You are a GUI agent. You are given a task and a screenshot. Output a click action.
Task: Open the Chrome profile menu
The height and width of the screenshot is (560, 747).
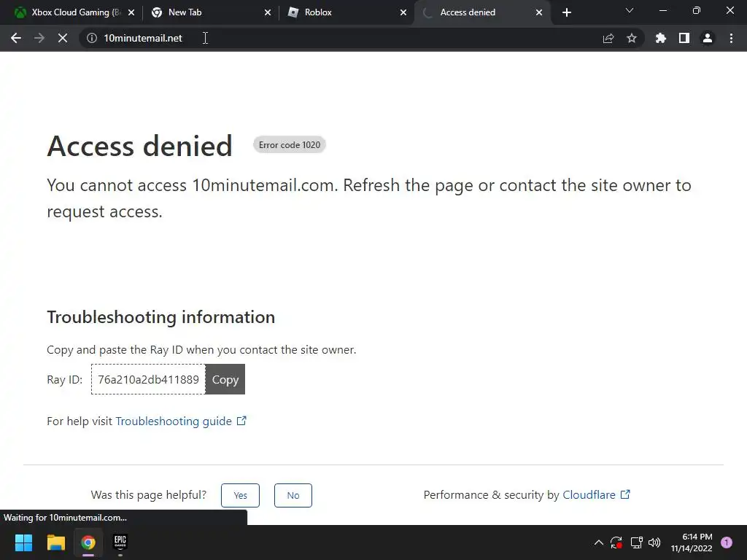pyautogui.click(x=708, y=38)
